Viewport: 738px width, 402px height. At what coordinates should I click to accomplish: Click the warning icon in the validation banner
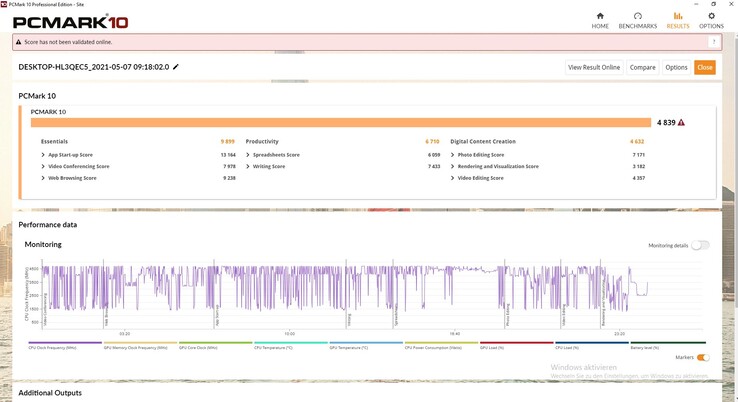coord(20,43)
